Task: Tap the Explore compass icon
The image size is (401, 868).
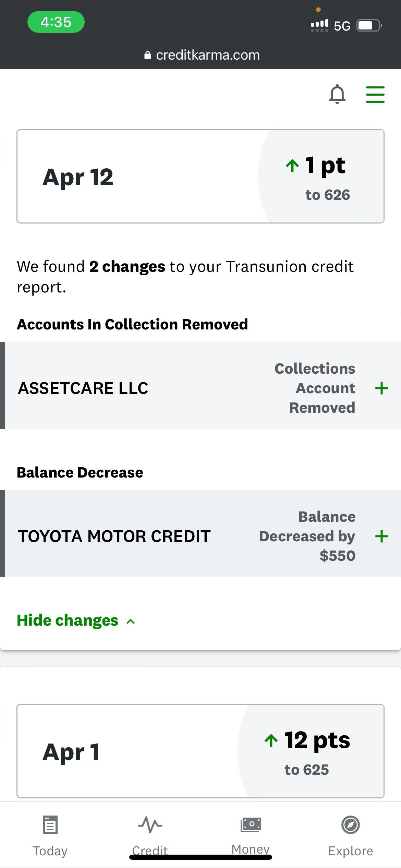Action: (x=350, y=824)
